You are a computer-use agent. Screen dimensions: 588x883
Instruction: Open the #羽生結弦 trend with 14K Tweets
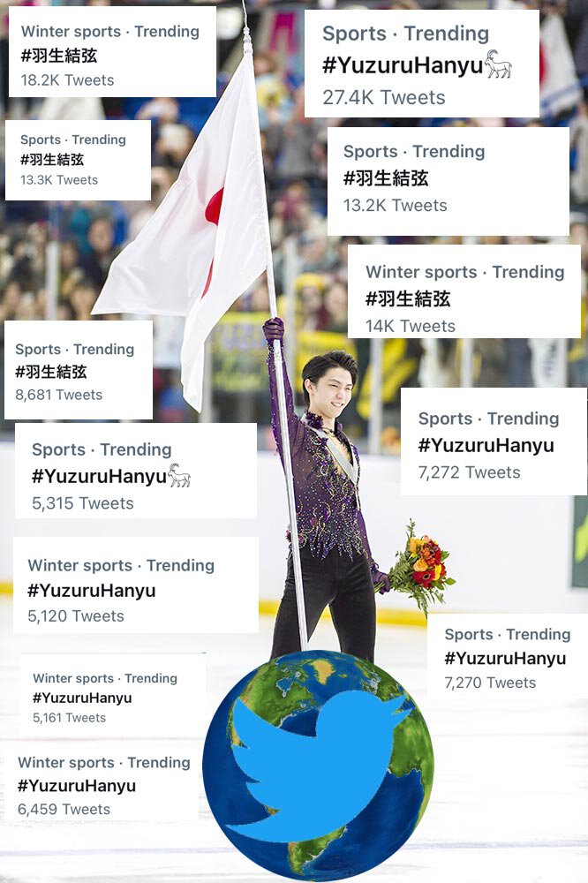(464, 291)
